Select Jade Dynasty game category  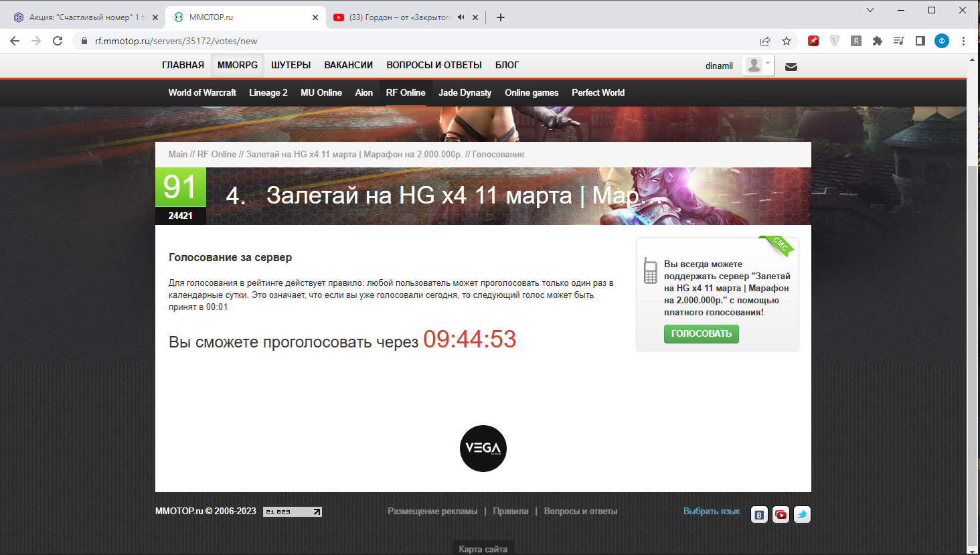465,93
